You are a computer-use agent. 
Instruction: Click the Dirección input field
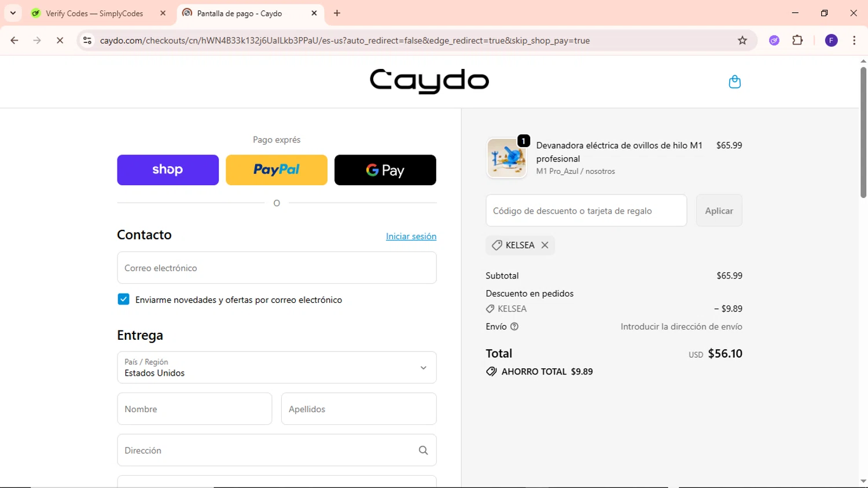coord(277,450)
